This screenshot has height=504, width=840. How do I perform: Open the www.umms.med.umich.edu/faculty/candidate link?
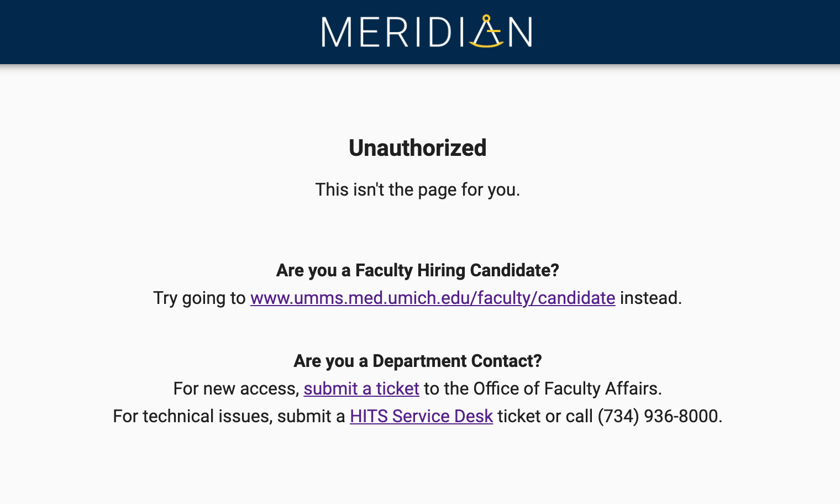(433, 298)
